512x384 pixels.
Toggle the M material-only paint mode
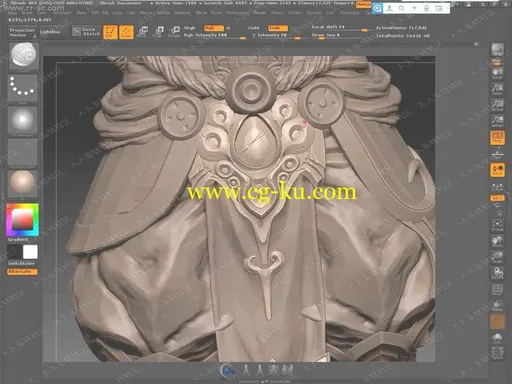coord(229,28)
